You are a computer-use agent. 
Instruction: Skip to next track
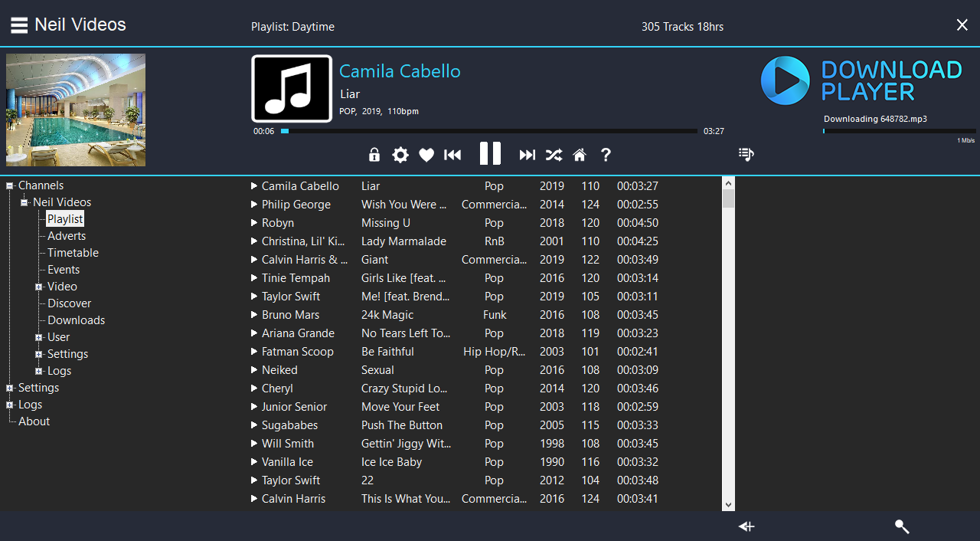[528, 155]
